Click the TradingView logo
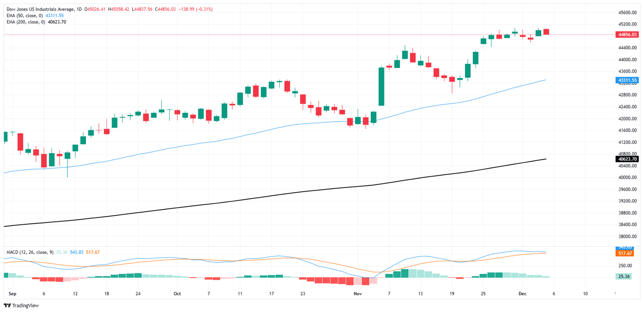Image resolution: width=644 pixels, height=312 pixels. click(x=21, y=305)
